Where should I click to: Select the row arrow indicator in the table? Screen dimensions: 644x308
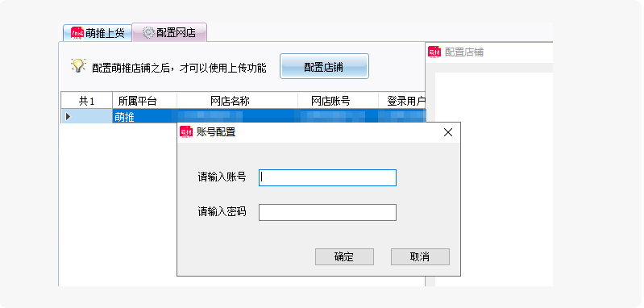tap(69, 117)
